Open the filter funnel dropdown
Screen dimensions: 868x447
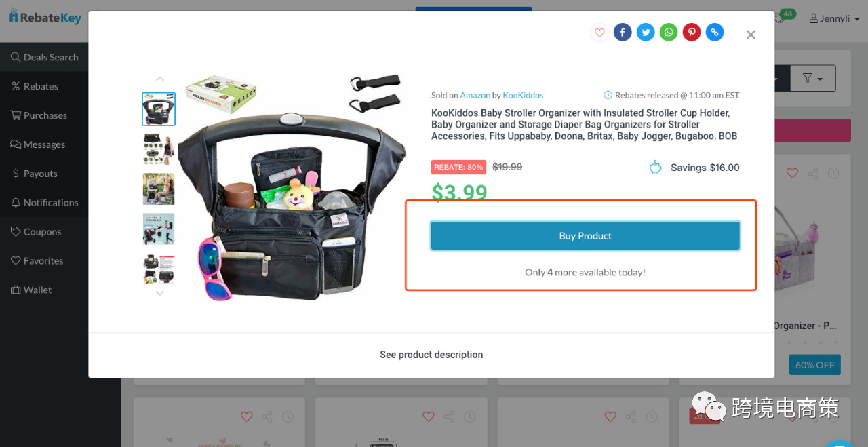[x=813, y=79]
